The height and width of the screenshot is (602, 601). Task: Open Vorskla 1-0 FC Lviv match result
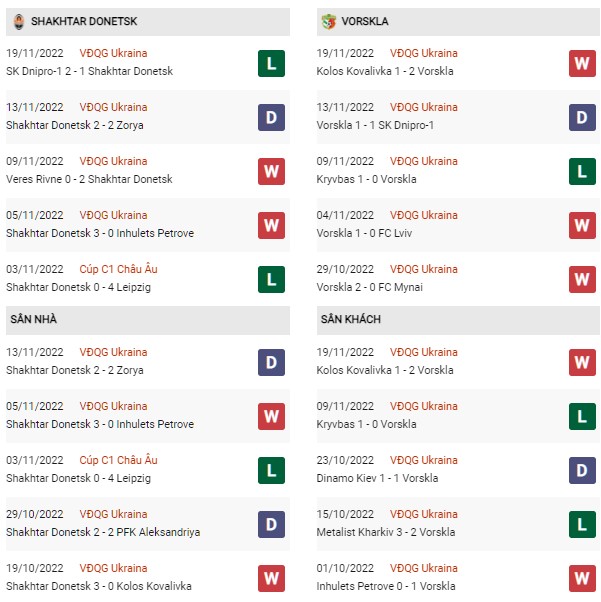coord(364,233)
